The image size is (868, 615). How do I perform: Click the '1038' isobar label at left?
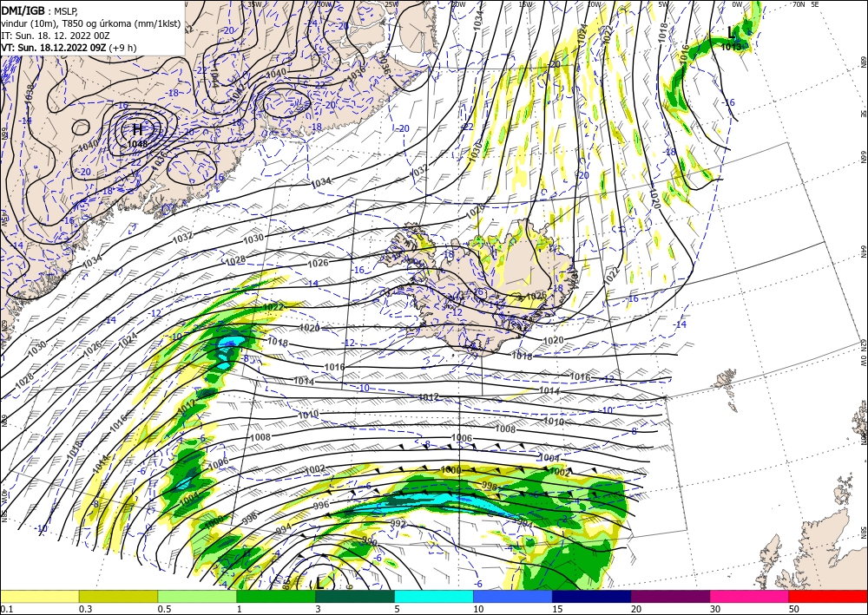click(30, 94)
